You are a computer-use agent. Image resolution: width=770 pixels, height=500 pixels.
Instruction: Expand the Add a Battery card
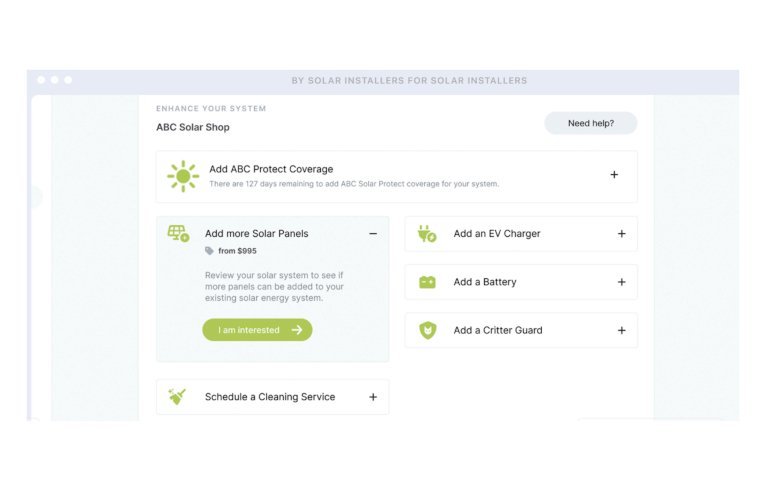(621, 282)
